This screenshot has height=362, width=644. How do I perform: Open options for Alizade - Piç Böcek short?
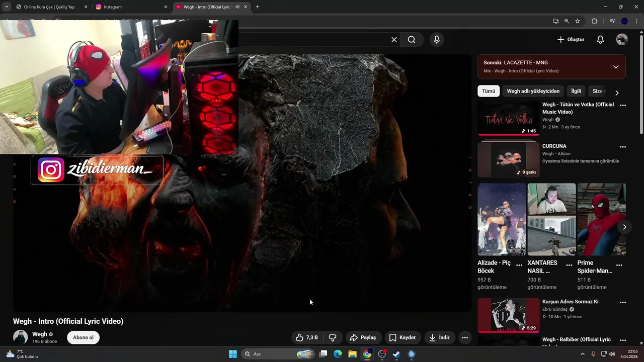[519, 265]
